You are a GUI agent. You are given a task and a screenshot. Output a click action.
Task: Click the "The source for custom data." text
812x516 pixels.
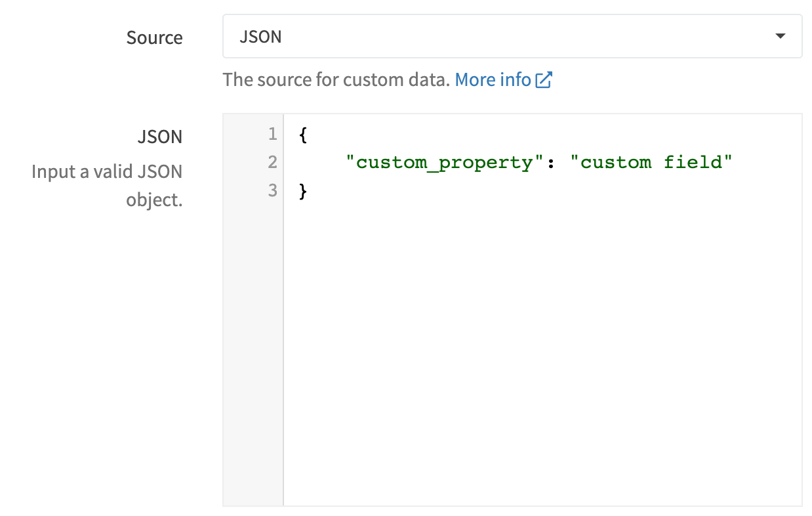pyautogui.click(x=336, y=79)
